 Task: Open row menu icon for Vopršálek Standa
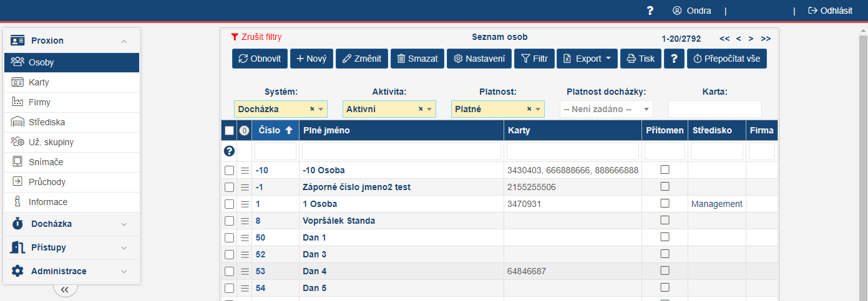[245, 221]
